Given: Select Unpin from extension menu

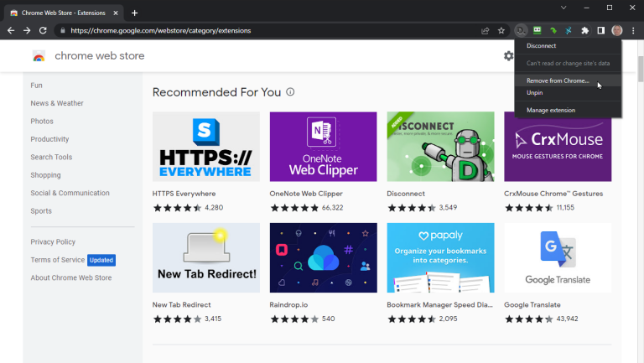Looking at the screenshot, I should [568, 92].
